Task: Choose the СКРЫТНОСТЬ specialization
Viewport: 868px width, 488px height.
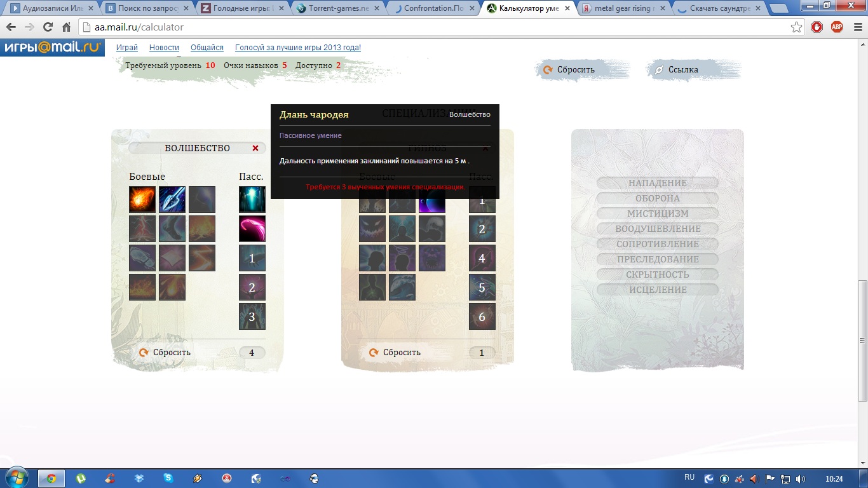Action: tap(658, 274)
